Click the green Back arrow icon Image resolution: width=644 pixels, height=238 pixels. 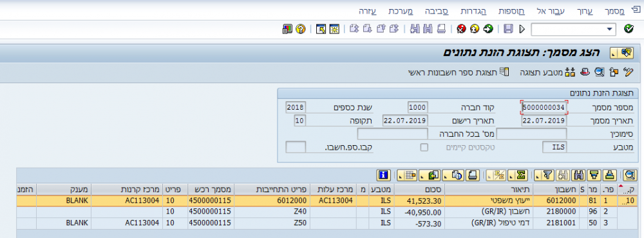(488, 29)
